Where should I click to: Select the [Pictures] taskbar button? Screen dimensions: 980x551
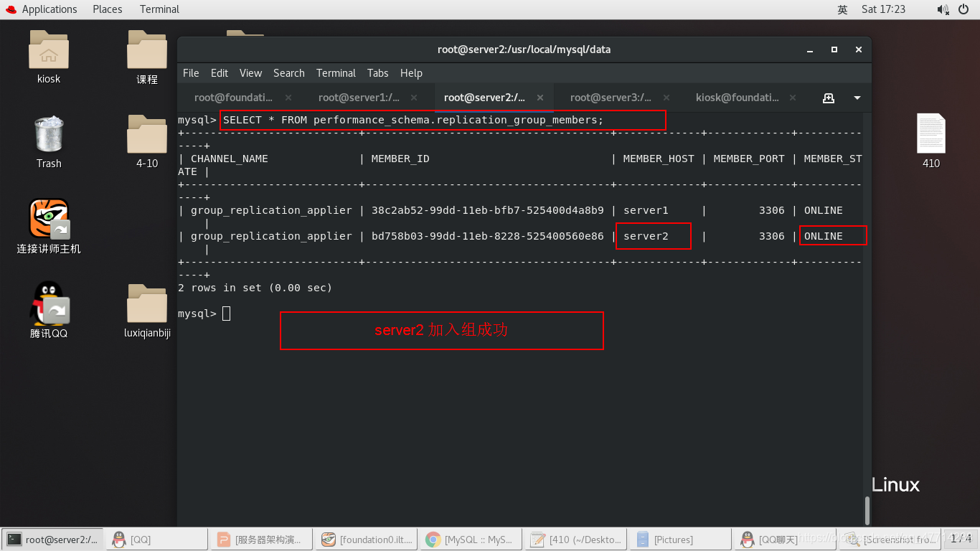[x=682, y=539]
